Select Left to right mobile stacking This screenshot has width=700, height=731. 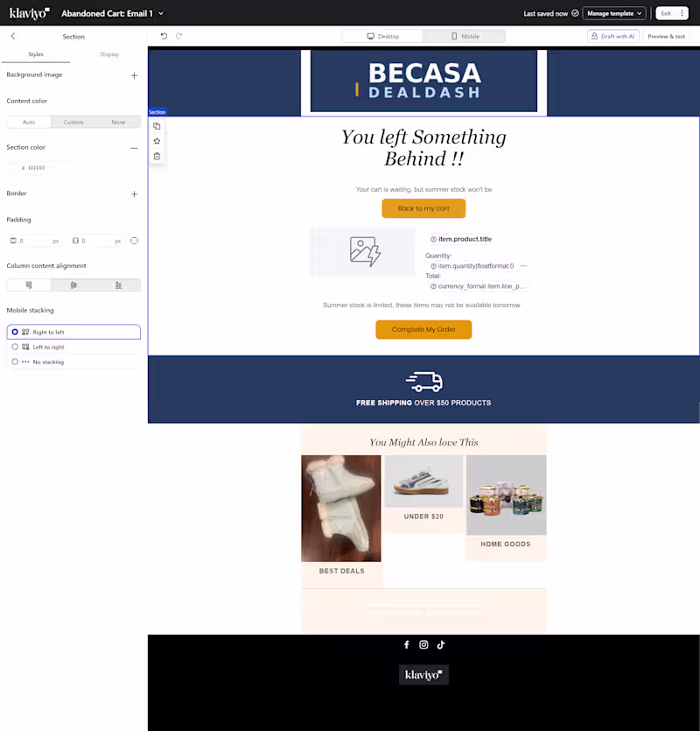click(73, 347)
